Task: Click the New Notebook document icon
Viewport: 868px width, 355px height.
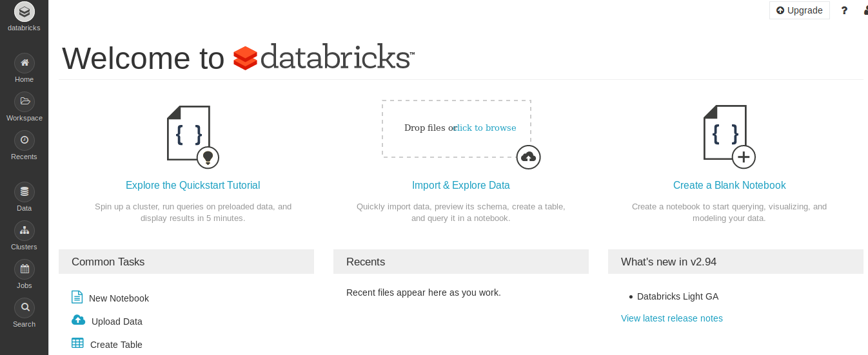Action: pos(77,297)
